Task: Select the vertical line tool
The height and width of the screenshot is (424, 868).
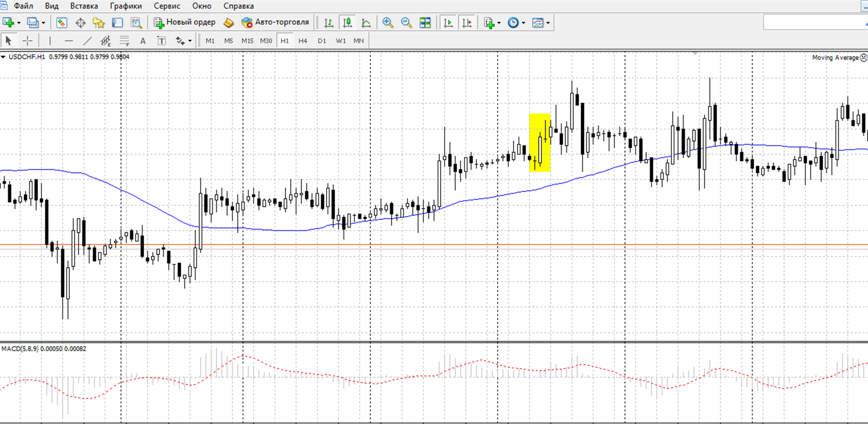Action: tap(50, 41)
